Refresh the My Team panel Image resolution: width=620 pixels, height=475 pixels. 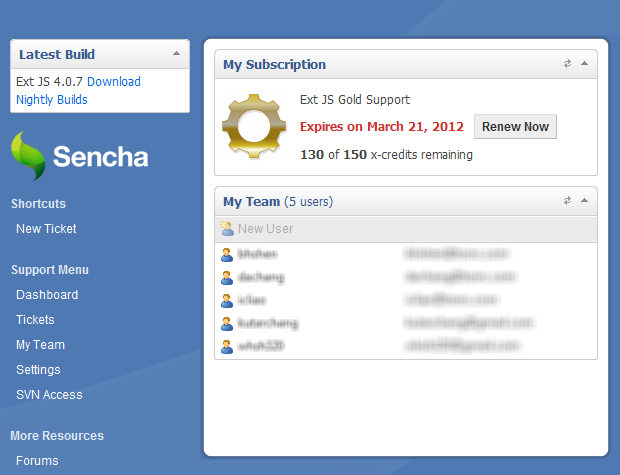pyautogui.click(x=567, y=201)
